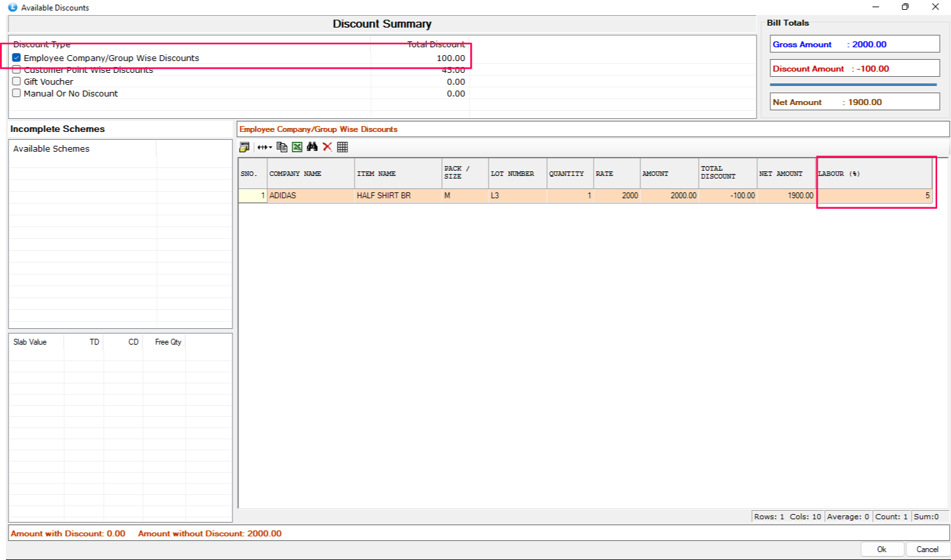Open the column width fit dropdown
This screenshot has width=951, height=560.
(x=264, y=147)
